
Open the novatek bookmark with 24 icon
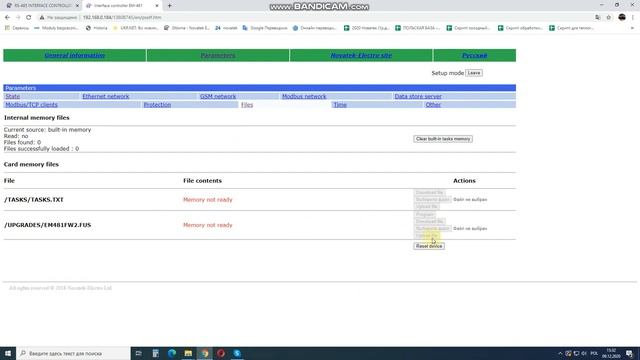[226, 28]
